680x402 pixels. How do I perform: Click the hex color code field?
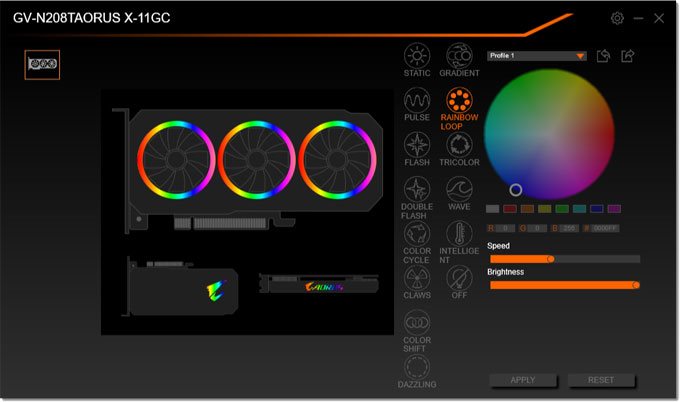point(605,228)
